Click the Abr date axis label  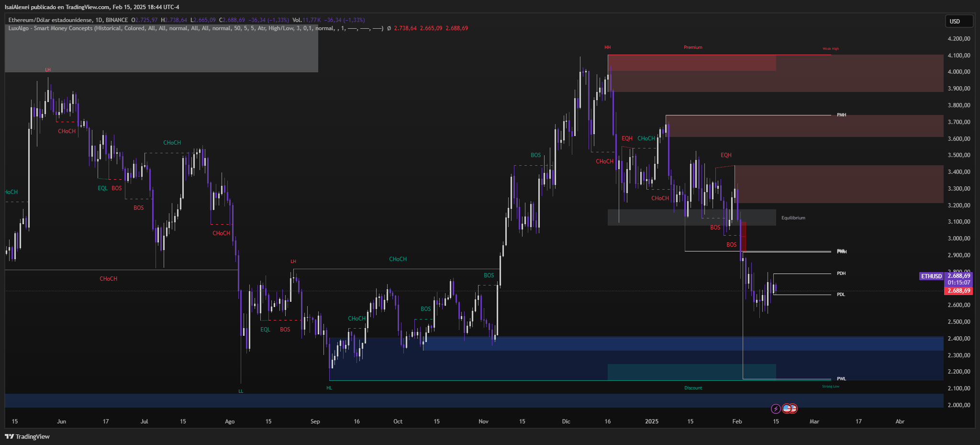coord(900,422)
